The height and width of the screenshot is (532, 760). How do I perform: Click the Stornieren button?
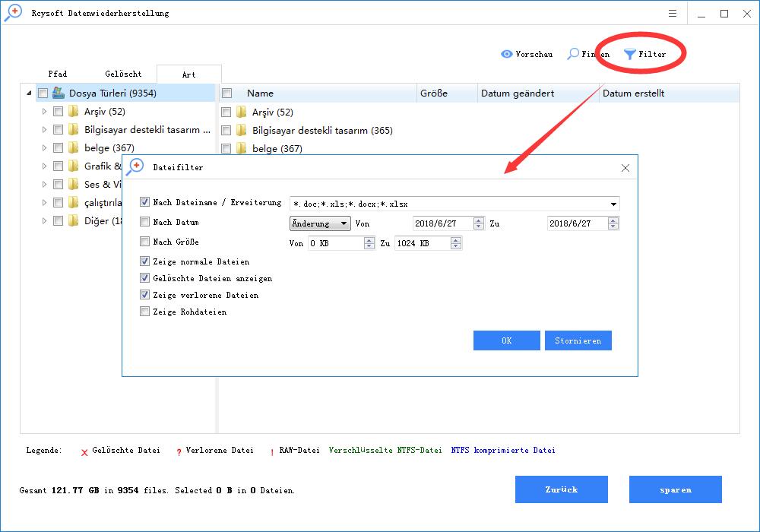(578, 340)
